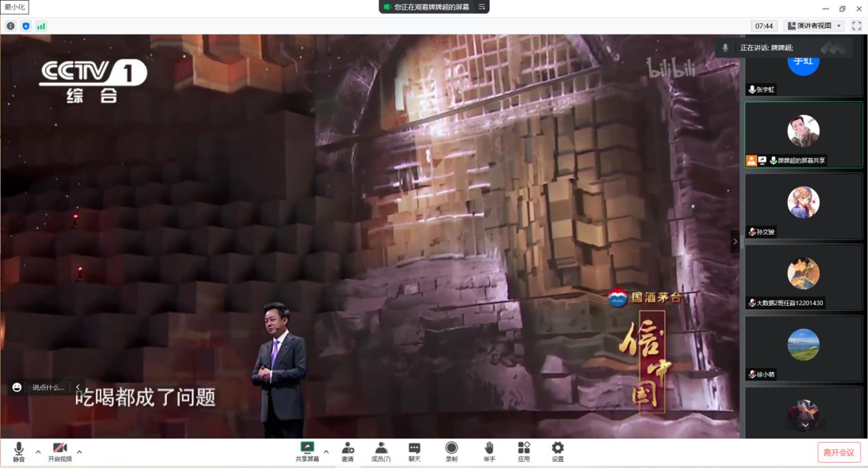Type in 说点什么... chat input
Image resolution: width=868 pixels, height=468 pixels.
(49, 387)
